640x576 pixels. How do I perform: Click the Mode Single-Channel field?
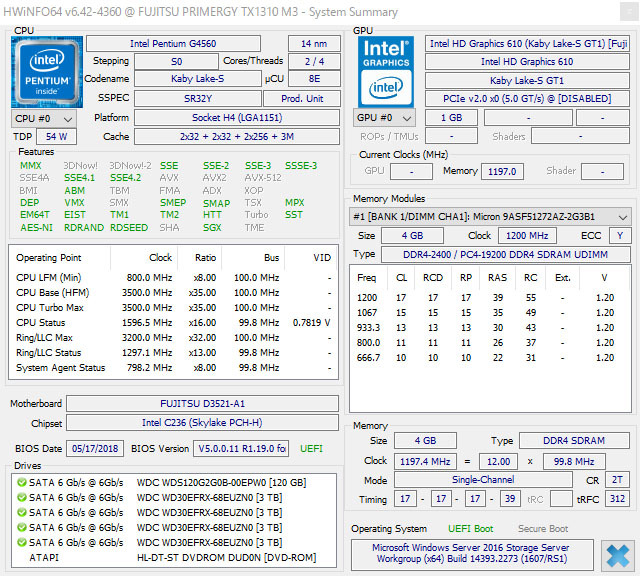tap(483, 480)
